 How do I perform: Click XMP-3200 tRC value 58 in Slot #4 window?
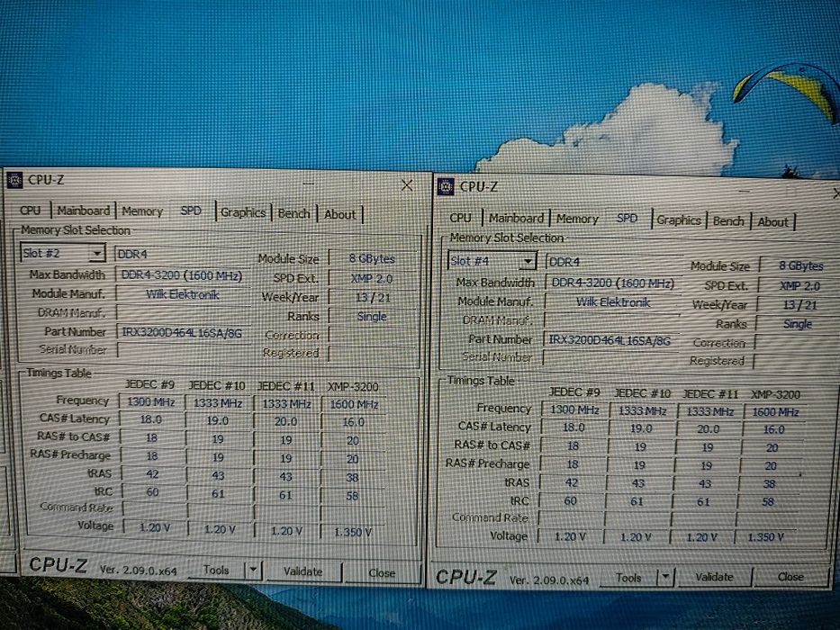[x=768, y=502]
